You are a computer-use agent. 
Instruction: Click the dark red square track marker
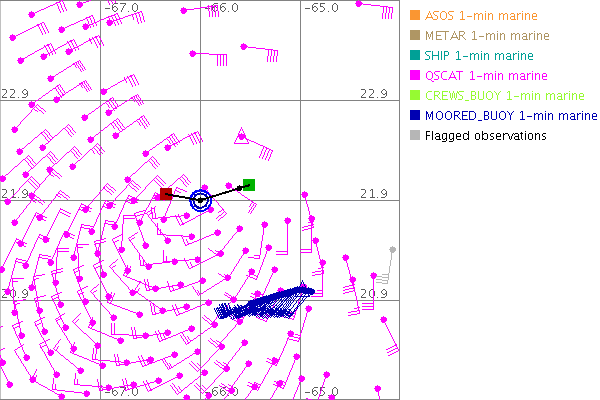[x=166, y=193]
